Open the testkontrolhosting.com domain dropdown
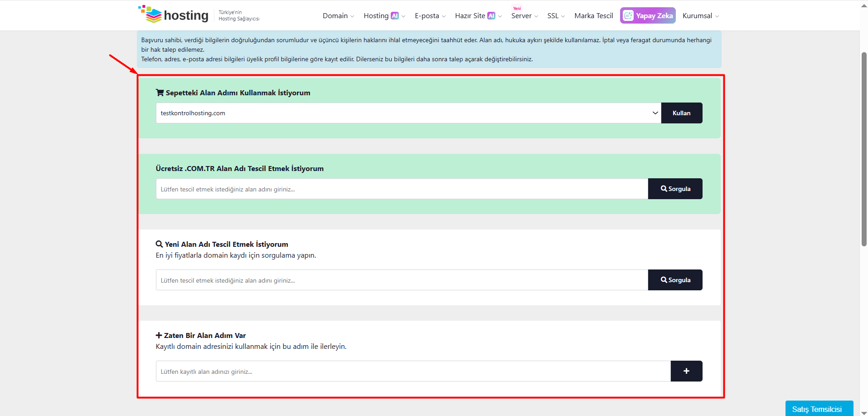Viewport: 868px width, 416px height. click(x=408, y=113)
